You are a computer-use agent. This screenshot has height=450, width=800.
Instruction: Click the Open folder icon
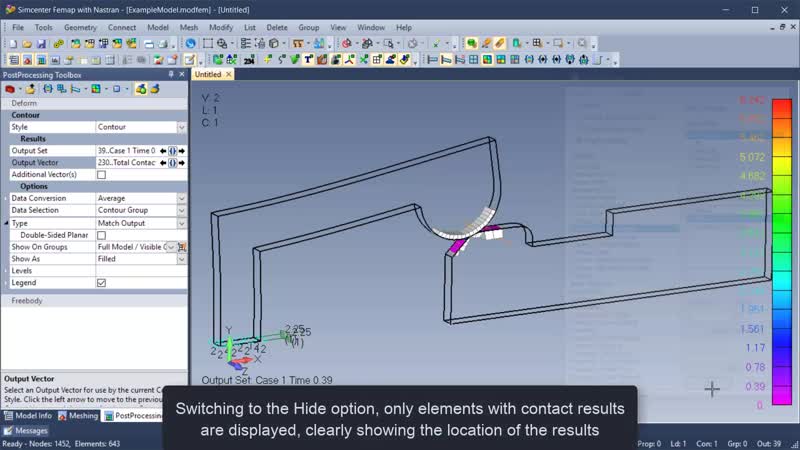click(x=27, y=44)
